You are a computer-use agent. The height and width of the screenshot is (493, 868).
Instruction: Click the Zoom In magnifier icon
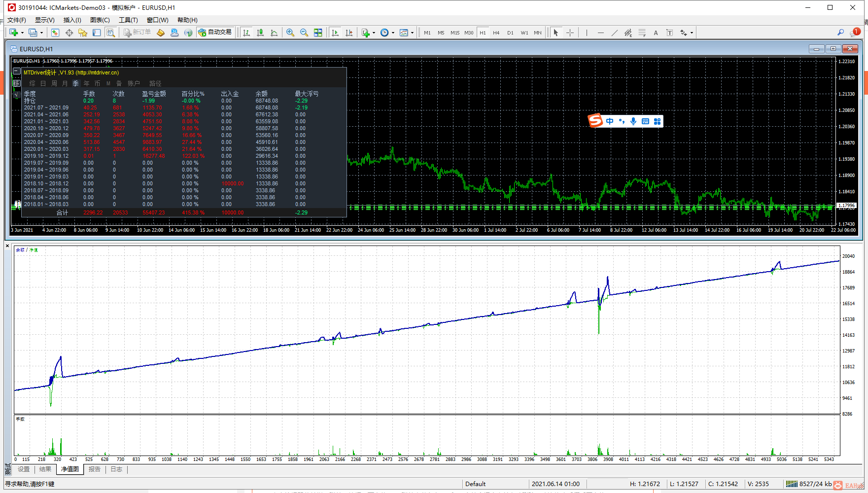tap(290, 33)
